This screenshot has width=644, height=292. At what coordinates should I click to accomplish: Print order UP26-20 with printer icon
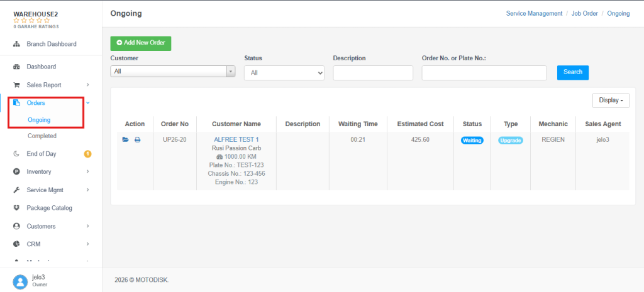coord(138,140)
